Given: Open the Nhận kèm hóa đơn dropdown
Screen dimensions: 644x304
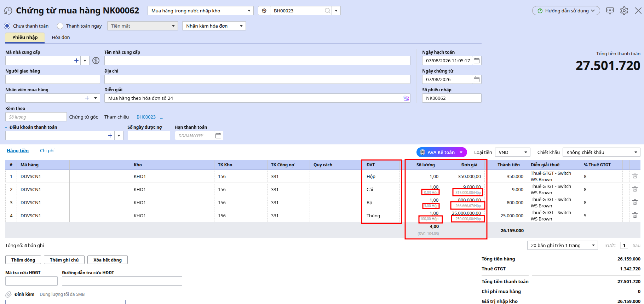Looking at the screenshot, I should pos(214,26).
